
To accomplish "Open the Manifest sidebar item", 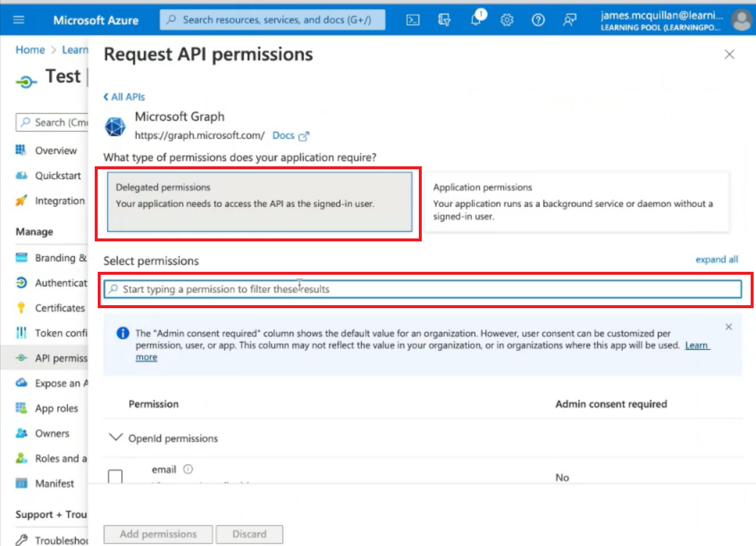I will (x=54, y=483).
